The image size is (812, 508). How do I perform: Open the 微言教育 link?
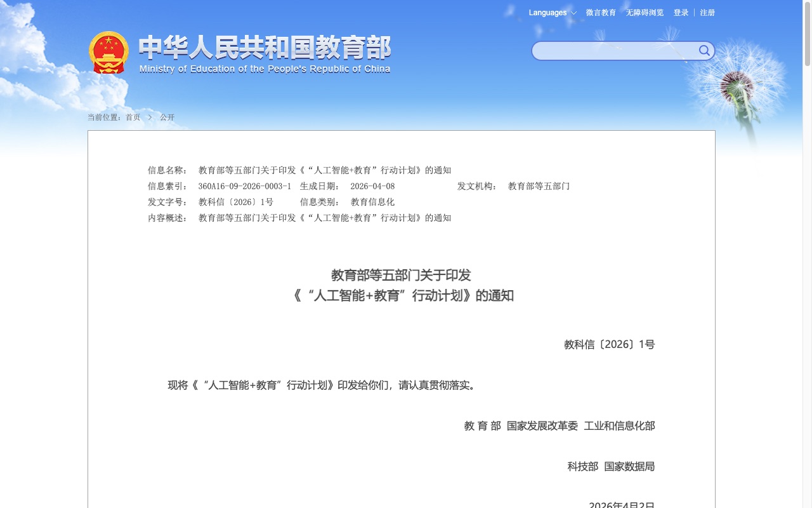pyautogui.click(x=601, y=13)
